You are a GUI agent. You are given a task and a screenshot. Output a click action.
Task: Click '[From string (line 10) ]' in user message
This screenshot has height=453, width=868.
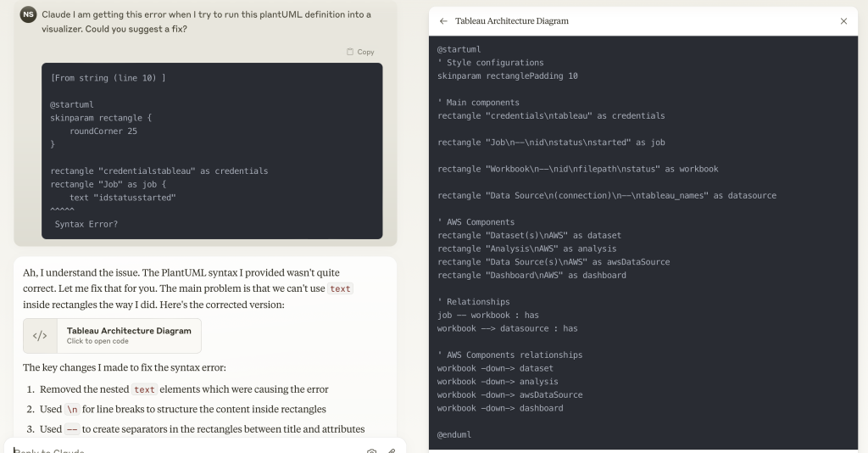[x=108, y=78]
